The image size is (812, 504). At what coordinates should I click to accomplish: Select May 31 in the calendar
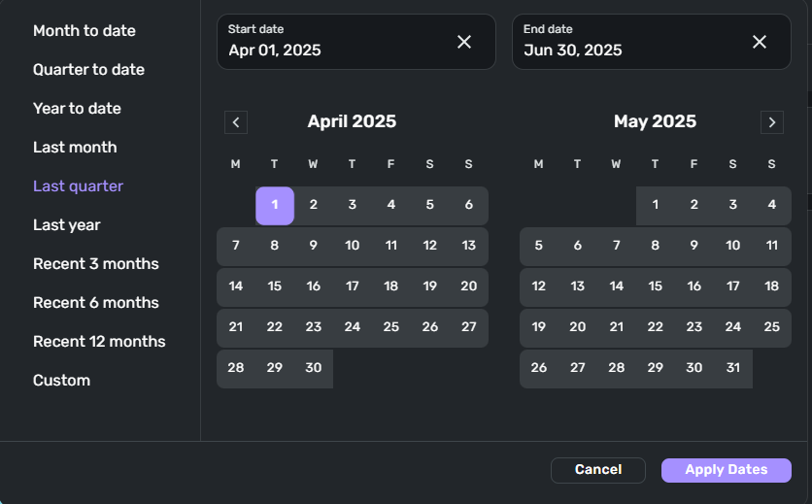[732, 368]
